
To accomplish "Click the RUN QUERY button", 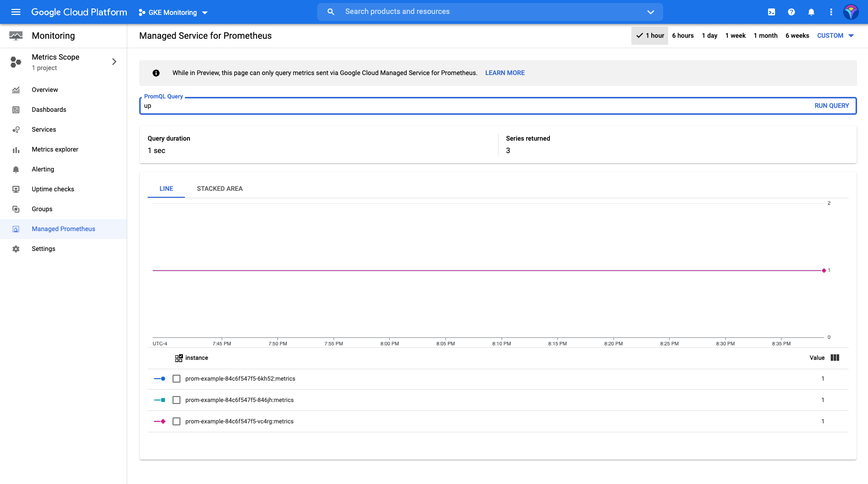I will pos(831,106).
